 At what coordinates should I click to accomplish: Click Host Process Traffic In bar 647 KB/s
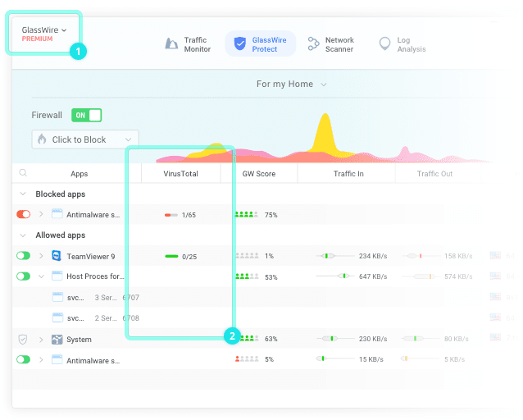[335, 276]
